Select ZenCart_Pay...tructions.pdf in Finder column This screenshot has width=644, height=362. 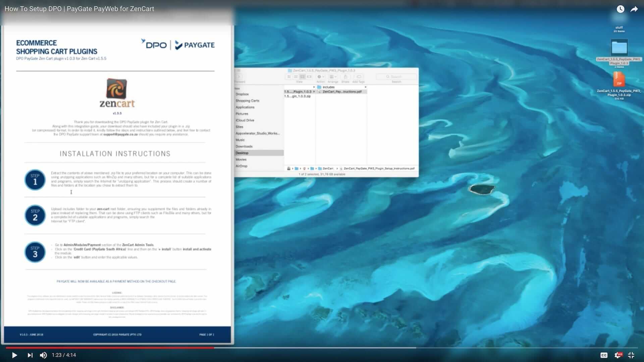pos(341,92)
